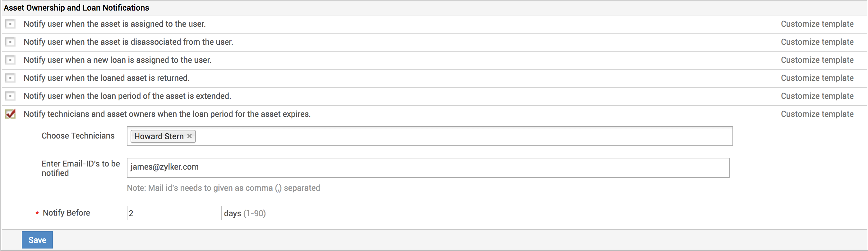
Task: Customize template for asset disassociated notification
Action: pyautogui.click(x=817, y=42)
